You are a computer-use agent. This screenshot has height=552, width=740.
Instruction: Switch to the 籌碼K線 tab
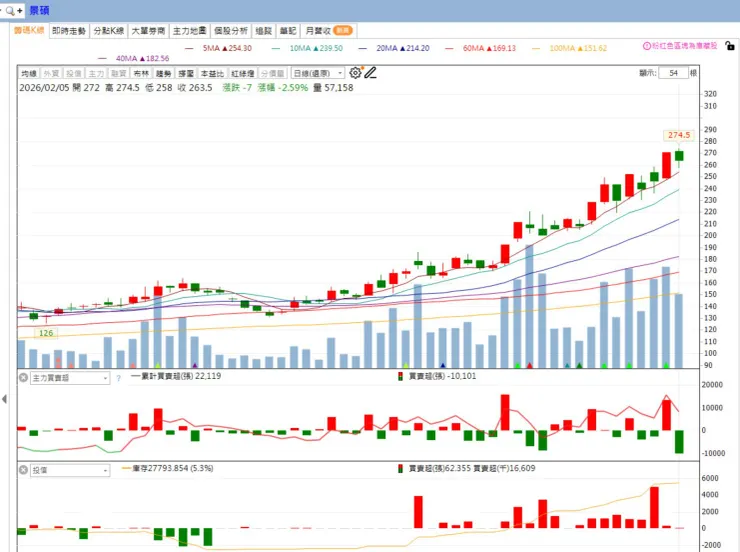pyautogui.click(x=29, y=30)
